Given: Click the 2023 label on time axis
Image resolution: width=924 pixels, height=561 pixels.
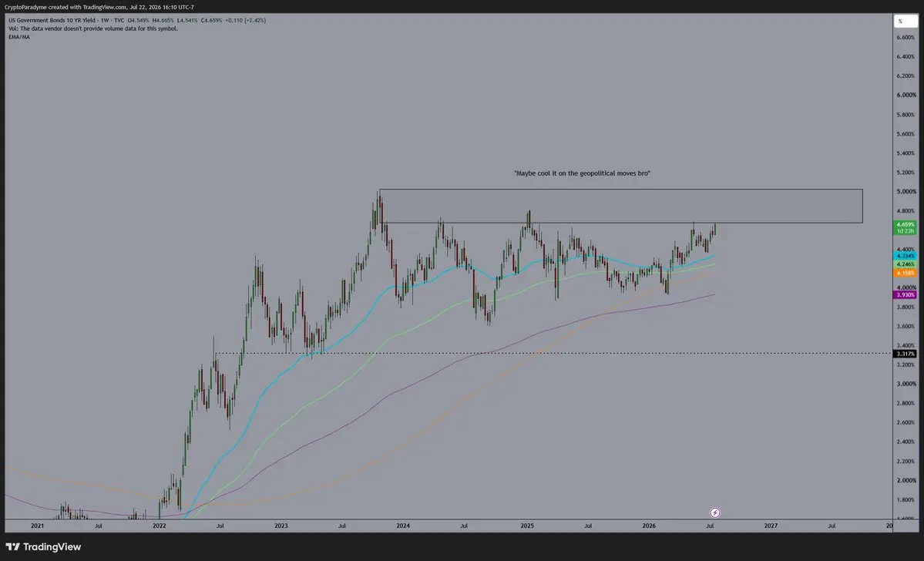Looking at the screenshot, I should click(281, 526).
